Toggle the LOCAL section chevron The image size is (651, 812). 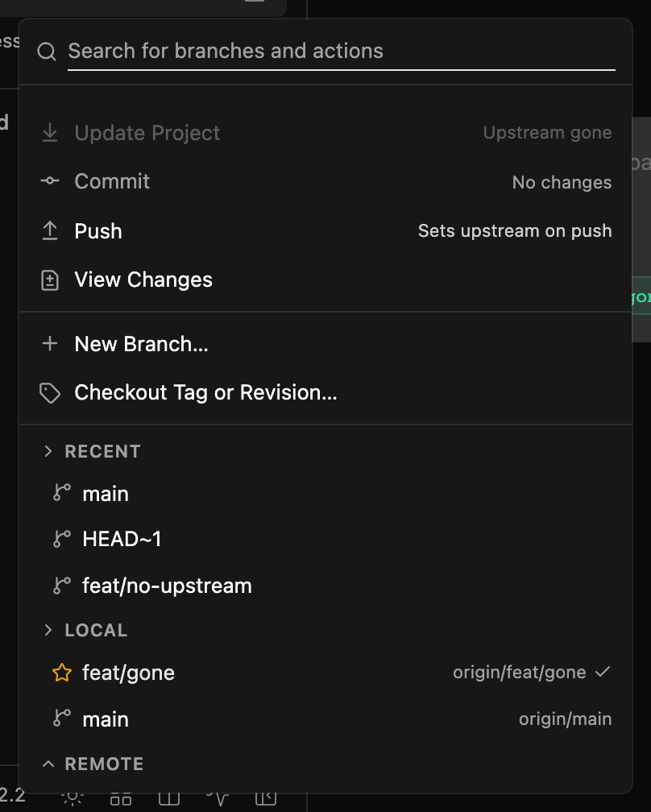pos(48,630)
